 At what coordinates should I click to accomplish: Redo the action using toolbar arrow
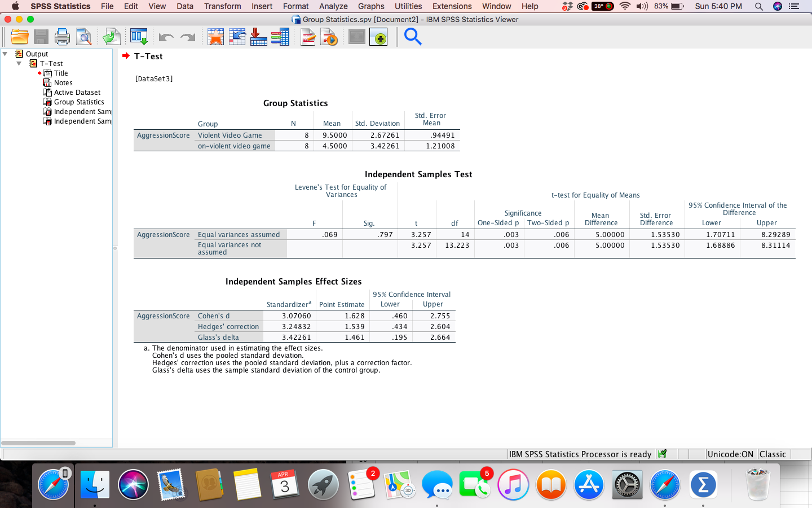point(187,38)
